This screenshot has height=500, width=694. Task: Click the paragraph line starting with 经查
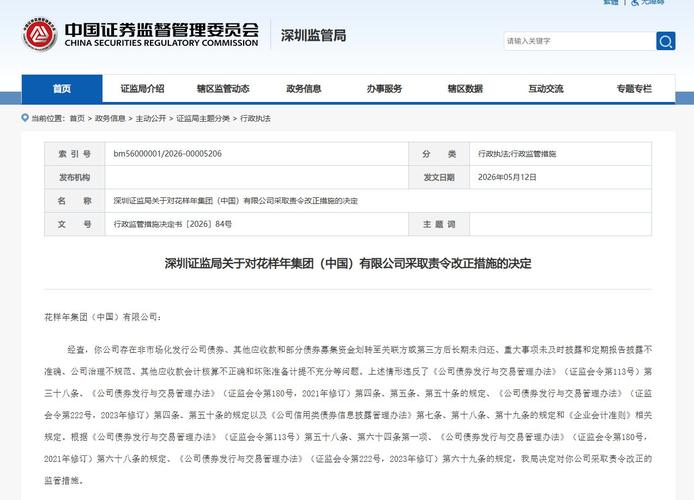359,350
